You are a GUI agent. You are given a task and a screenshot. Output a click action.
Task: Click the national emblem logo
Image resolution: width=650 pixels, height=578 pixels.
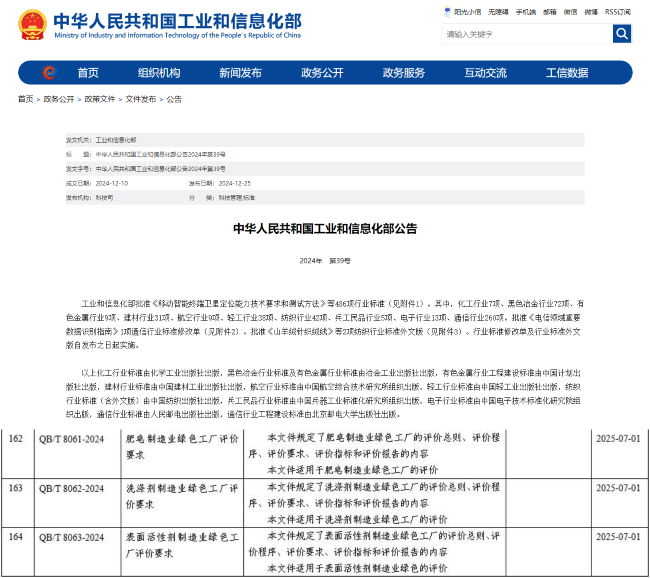31,25
